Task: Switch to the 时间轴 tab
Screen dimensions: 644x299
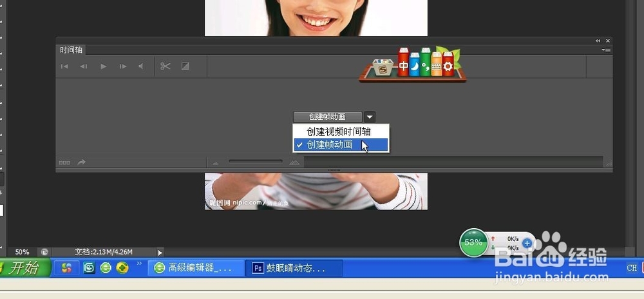Action: pos(71,50)
